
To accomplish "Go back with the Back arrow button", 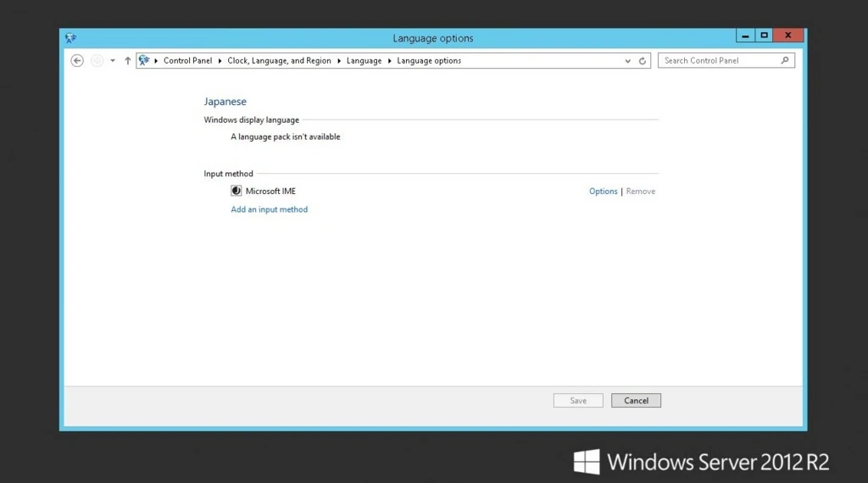I will [77, 61].
